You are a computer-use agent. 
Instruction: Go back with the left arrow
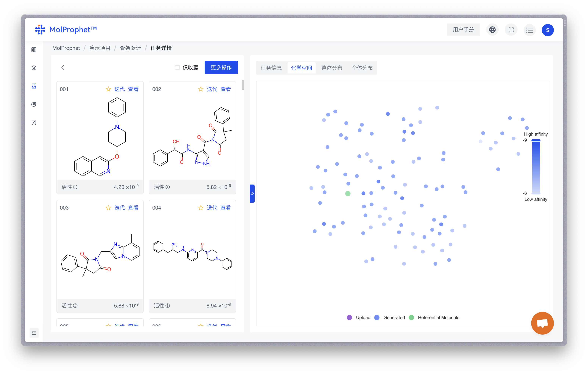[x=63, y=67]
